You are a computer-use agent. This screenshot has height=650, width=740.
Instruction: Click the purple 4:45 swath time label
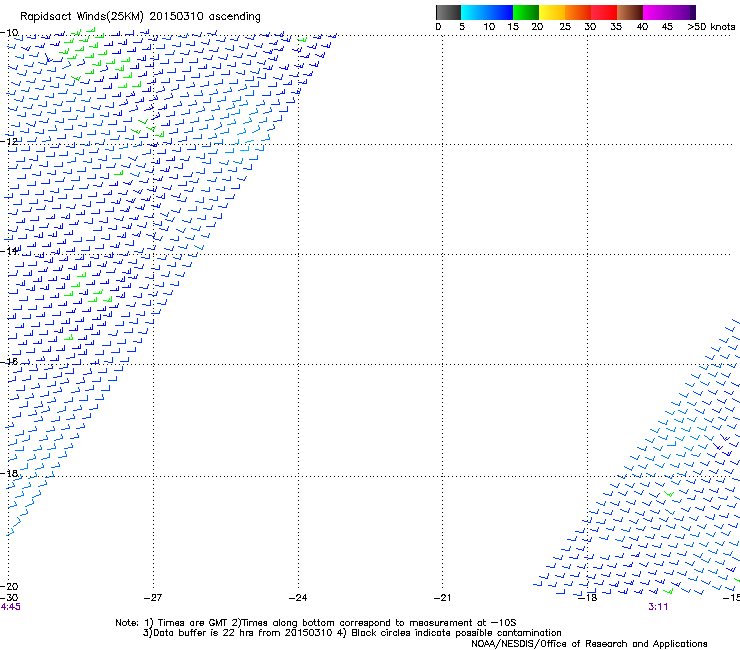[x=10, y=607]
